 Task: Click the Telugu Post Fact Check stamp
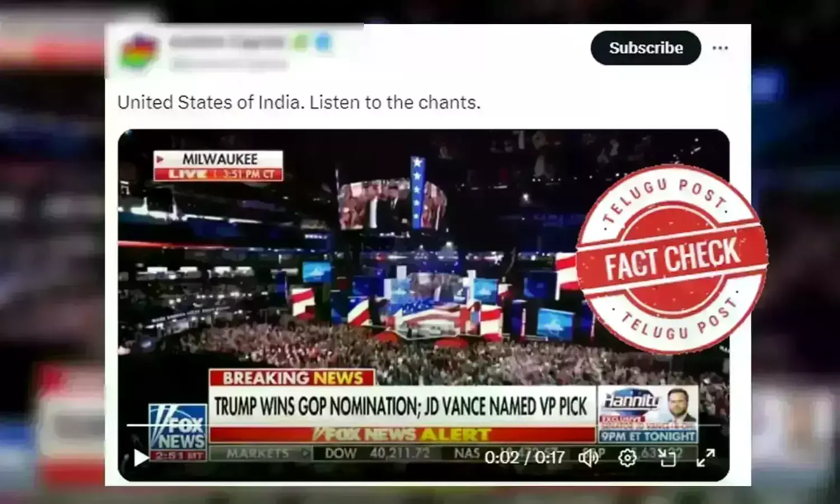tap(671, 260)
